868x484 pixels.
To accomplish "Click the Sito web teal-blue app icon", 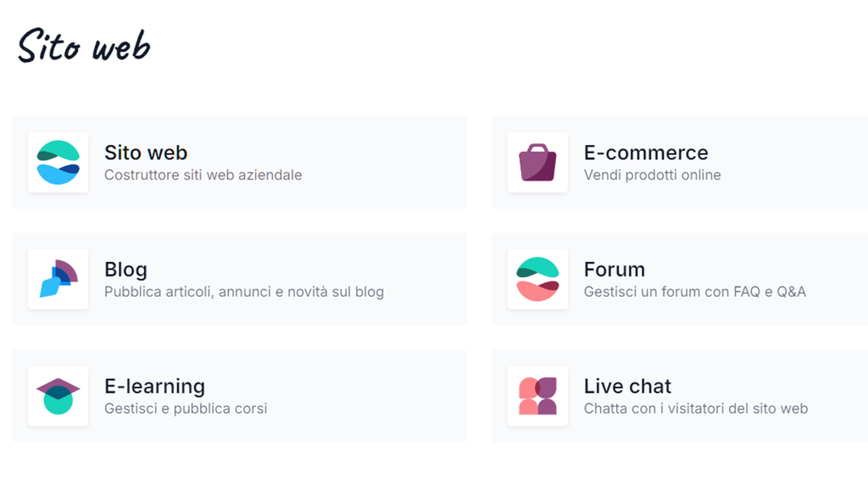I will click(x=58, y=162).
